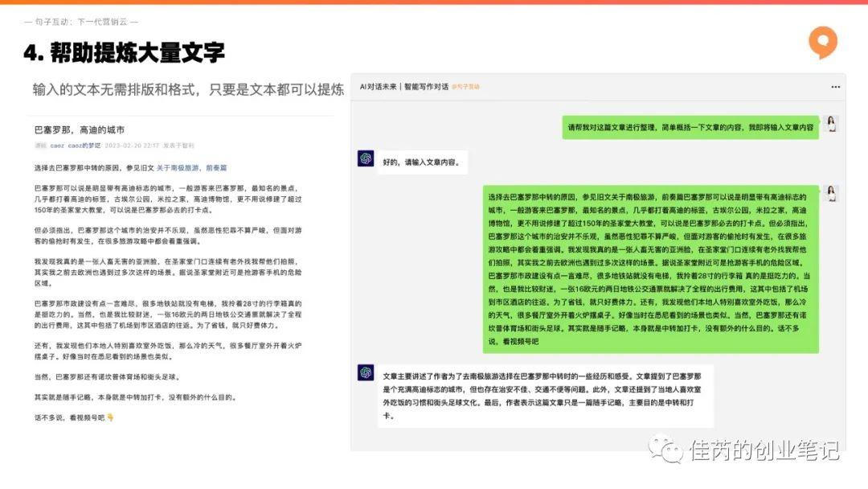868x489 pixels.
Task: Click article paragraph starting 我发现我真的是一张人畜无害
Action: coord(168,273)
